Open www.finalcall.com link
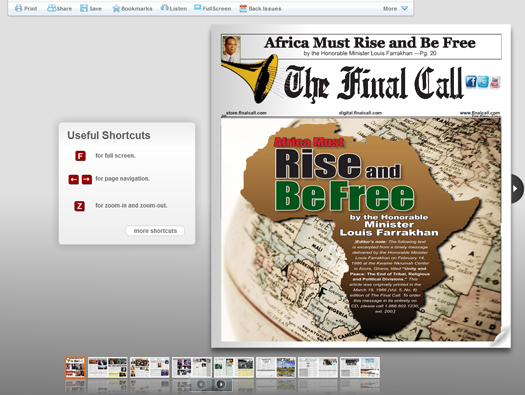Screen dimensions: 525x395 click(x=480, y=113)
